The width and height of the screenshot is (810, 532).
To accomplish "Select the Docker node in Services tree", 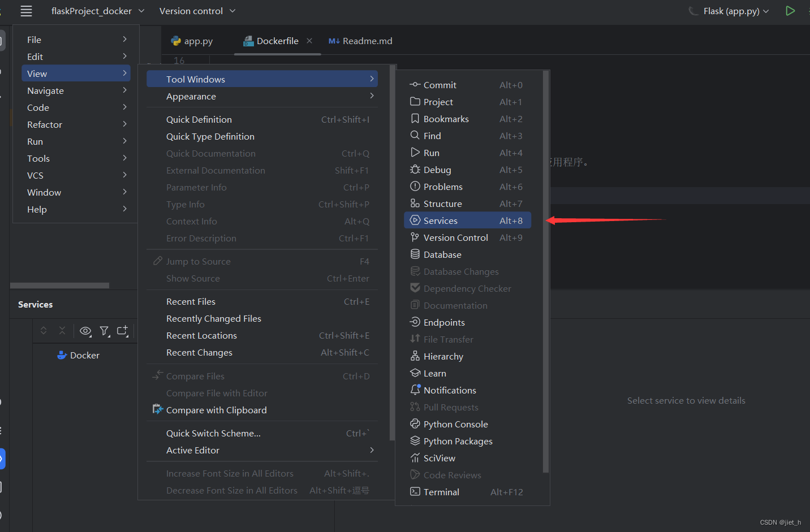I will pyautogui.click(x=78, y=355).
